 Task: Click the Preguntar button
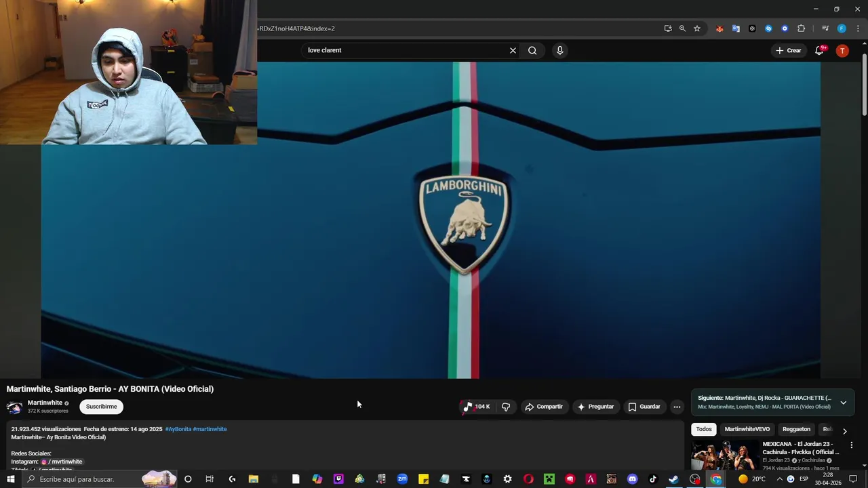(595, 407)
